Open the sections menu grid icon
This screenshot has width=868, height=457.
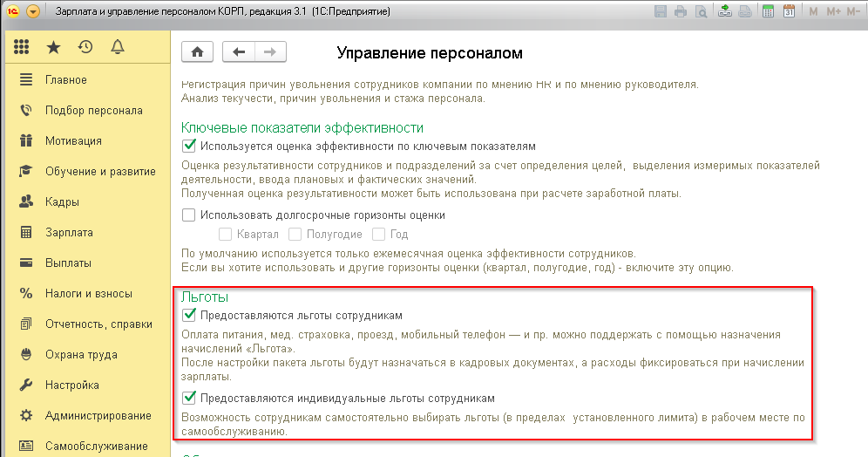coord(21,47)
